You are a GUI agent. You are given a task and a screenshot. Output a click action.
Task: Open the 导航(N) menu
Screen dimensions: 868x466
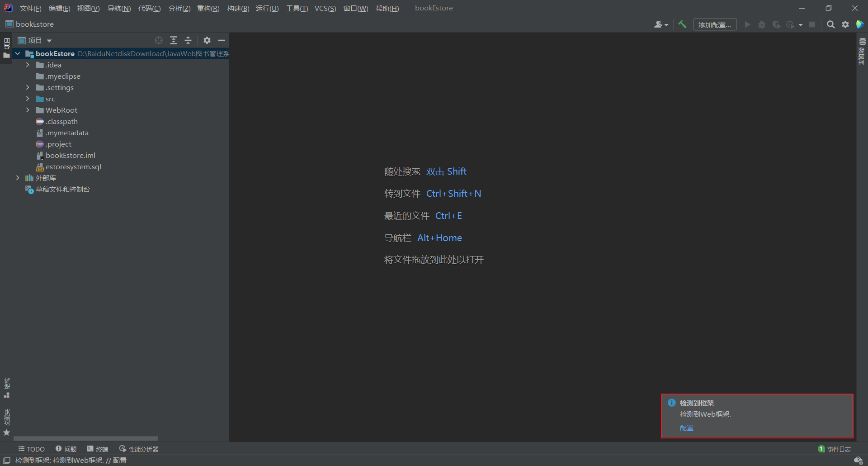[x=119, y=9]
